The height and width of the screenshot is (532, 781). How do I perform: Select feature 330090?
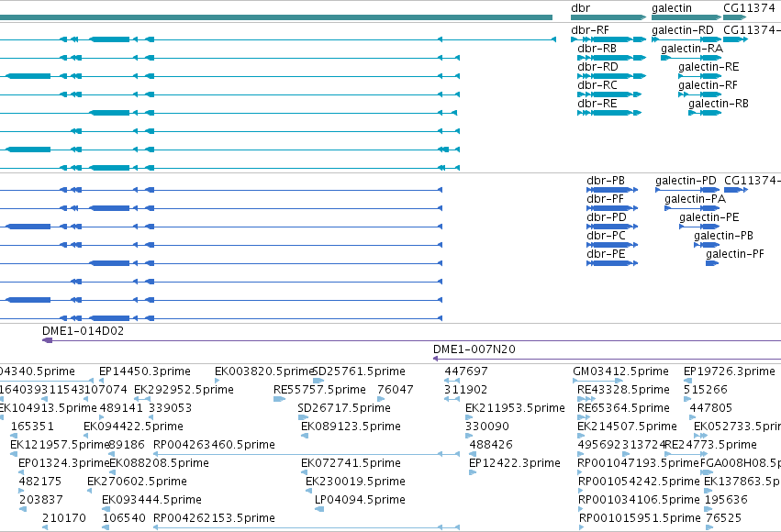[x=487, y=427]
